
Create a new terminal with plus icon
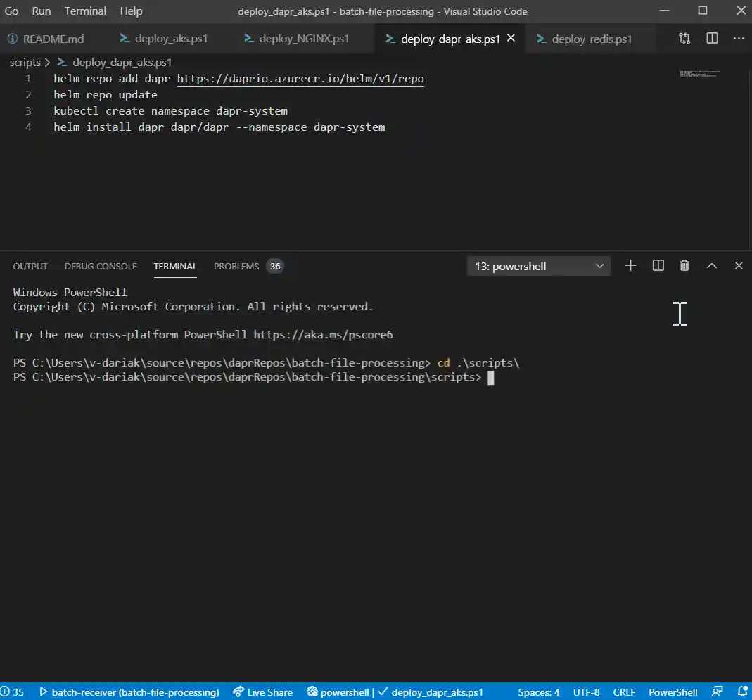point(630,265)
